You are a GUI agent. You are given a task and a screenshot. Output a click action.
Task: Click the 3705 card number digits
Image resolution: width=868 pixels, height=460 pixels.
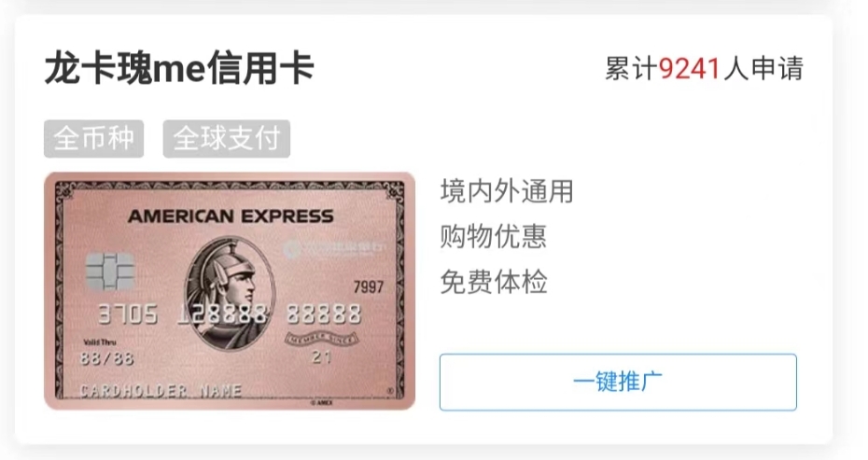(x=127, y=314)
